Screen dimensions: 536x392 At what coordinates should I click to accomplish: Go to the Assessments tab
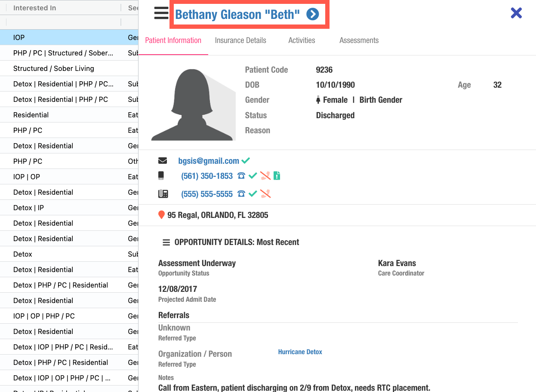pyautogui.click(x=359, y=40)
